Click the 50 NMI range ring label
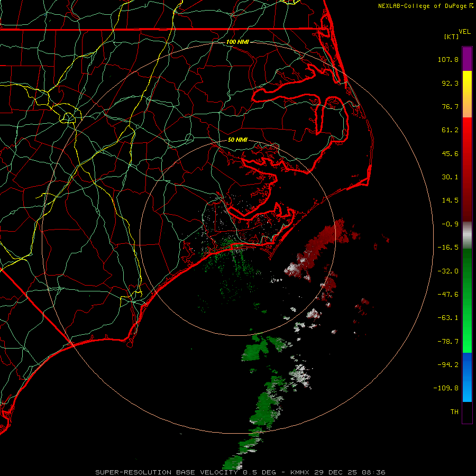The width and height of the screenshot is (476, 476). 237,140
